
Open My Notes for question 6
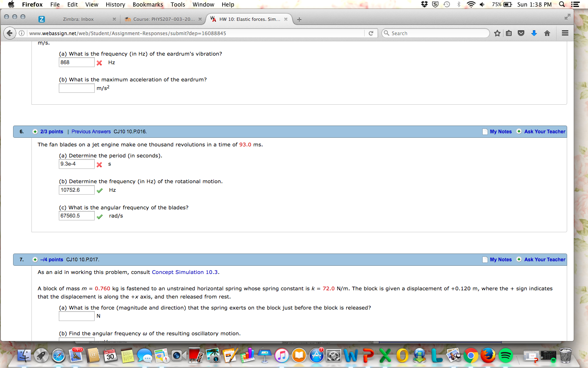click(500, 132)
